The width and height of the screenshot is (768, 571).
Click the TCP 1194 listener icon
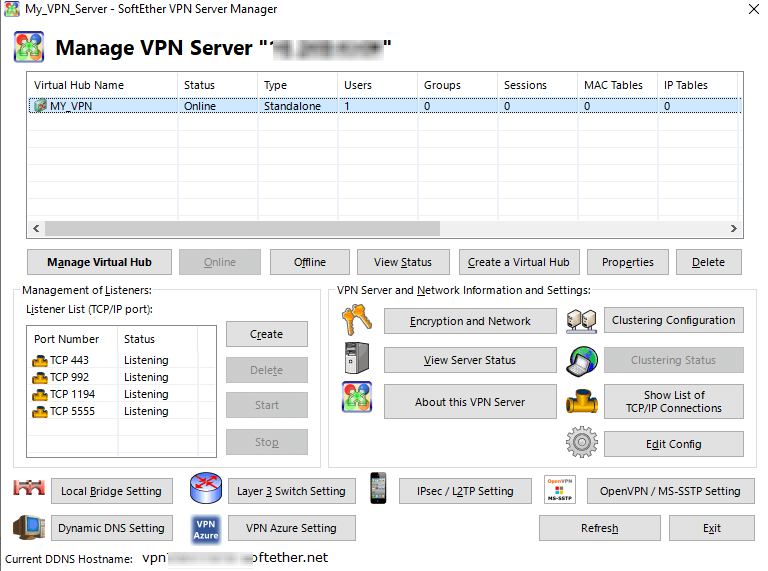click(40, 395)
